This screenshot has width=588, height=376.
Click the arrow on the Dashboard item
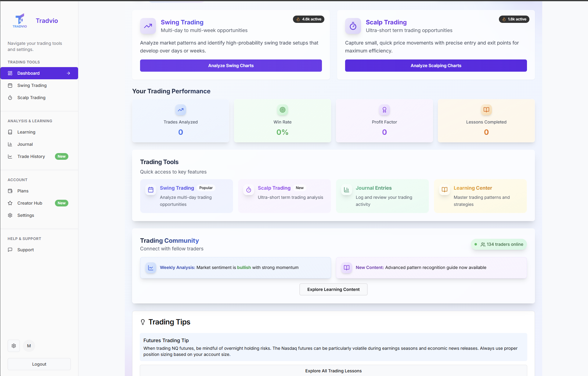point(68,73)
